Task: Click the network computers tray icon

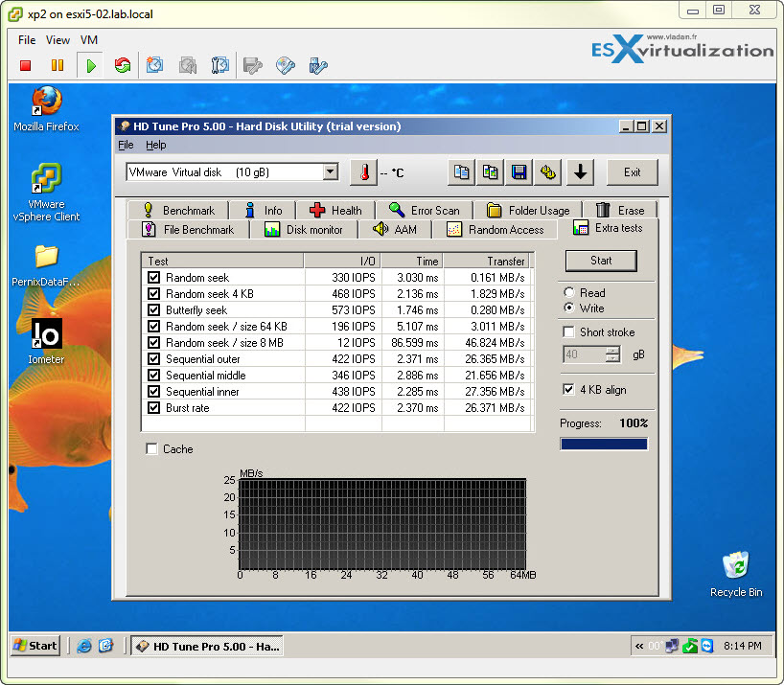Action: click(x=673, y=646)
